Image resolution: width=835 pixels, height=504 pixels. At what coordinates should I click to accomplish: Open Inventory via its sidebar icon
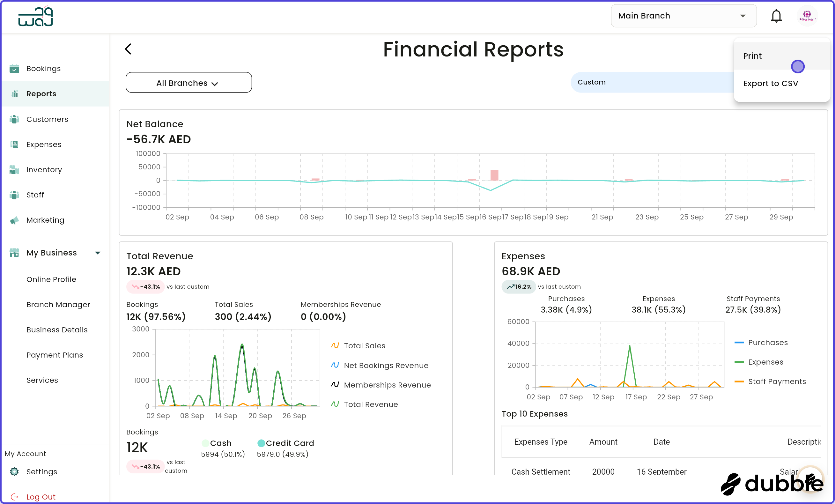coord(14,169)
